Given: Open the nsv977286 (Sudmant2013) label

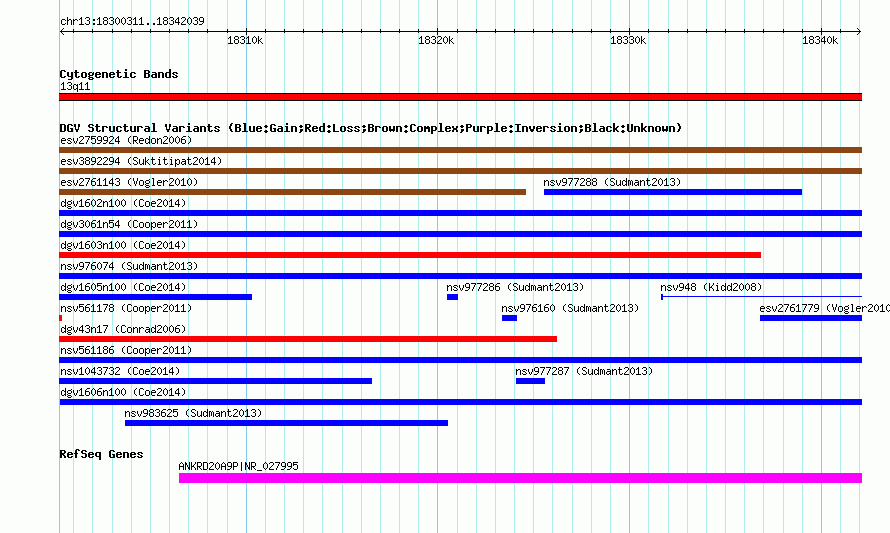Looking at the screenshot, I should (x=515, y=287).
